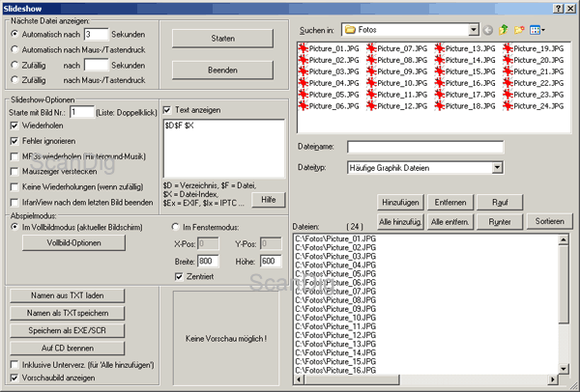Open the Dateityp dropdown list
Screen dimensions: 580x392
tap(496, 168)
